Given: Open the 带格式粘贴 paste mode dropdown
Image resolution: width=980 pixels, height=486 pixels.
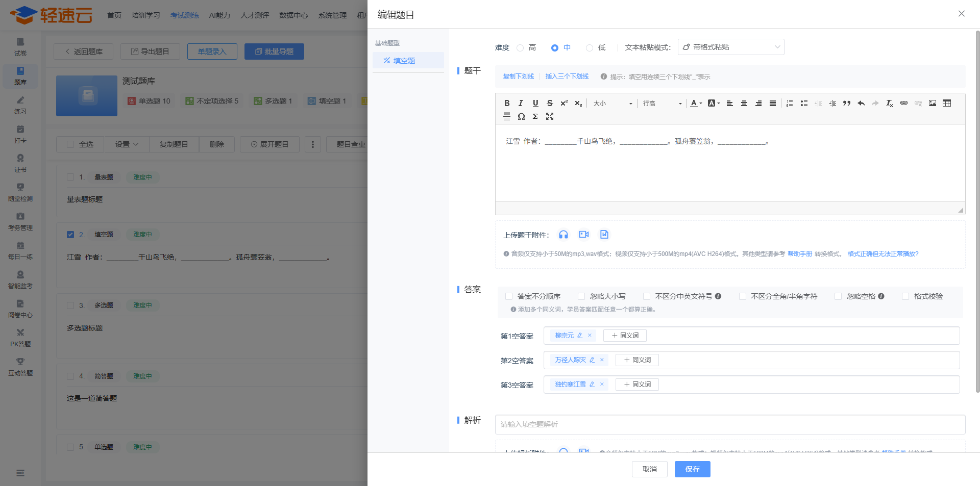Looking at the screenshot, I should (730, 47).
